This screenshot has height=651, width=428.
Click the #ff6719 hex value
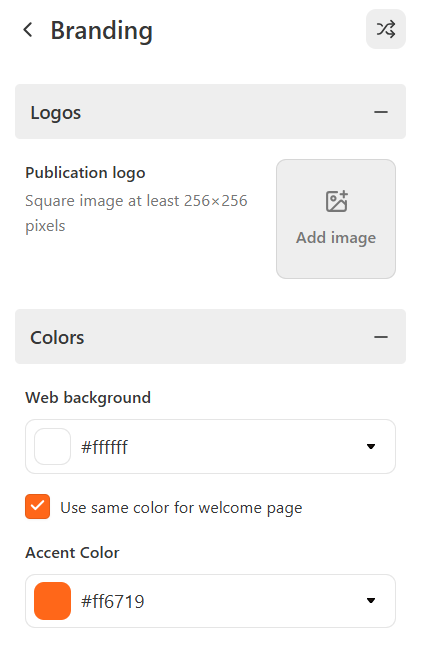113,601
